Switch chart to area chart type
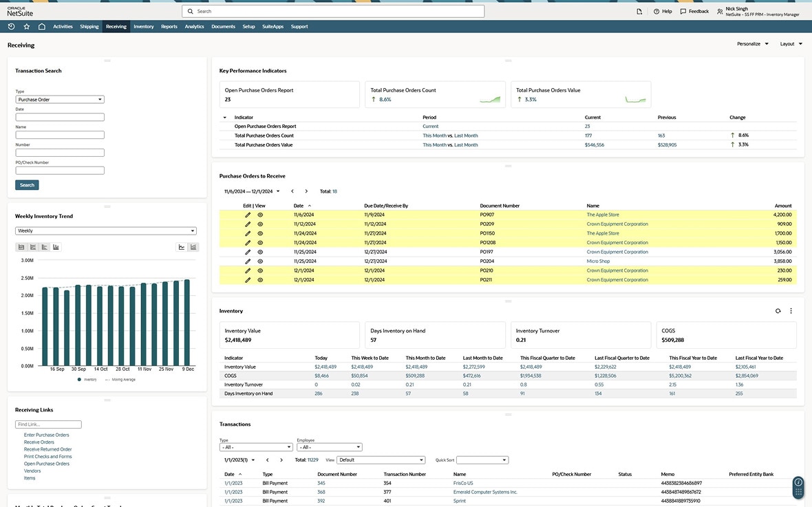Screen dimensions: 812x507 point(21,247)
